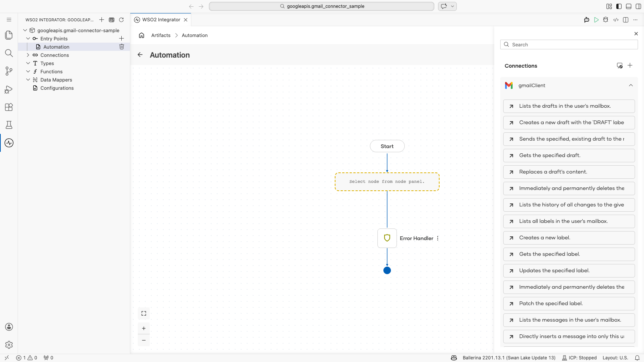Viewport: 644px width, 362px height.
Task: Open the chat dropdown arrow in title bar
Action: coord(453,6)
